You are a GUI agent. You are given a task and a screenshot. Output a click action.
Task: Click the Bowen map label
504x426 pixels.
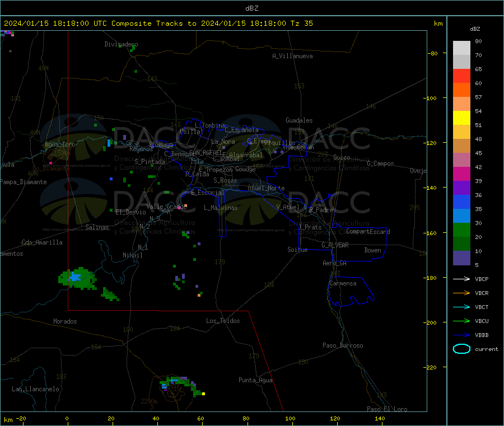pyautogui.click(x=373, y=250)
